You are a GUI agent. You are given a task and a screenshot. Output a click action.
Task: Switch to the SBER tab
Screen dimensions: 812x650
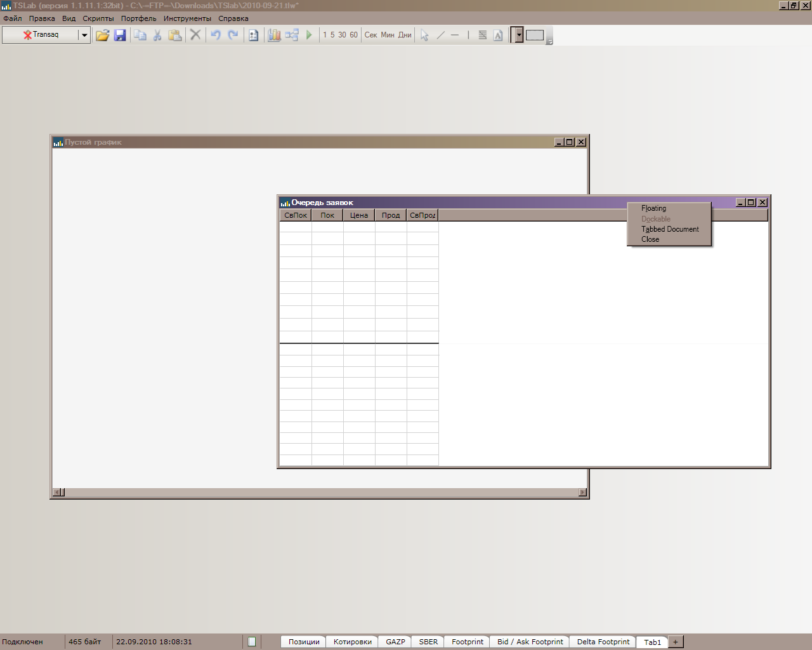tap(428, 642)
